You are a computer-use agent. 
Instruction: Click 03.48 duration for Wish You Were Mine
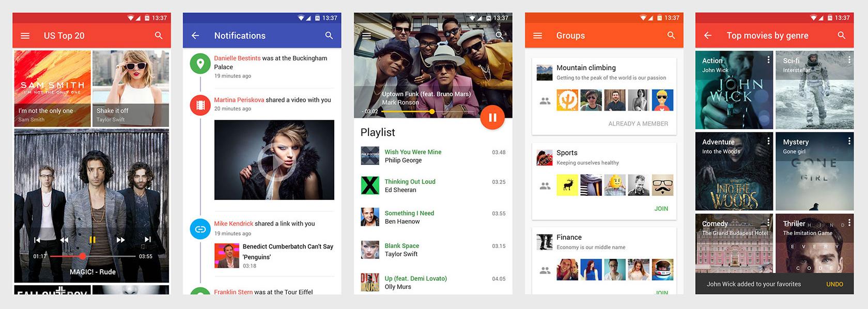[499, 152]
